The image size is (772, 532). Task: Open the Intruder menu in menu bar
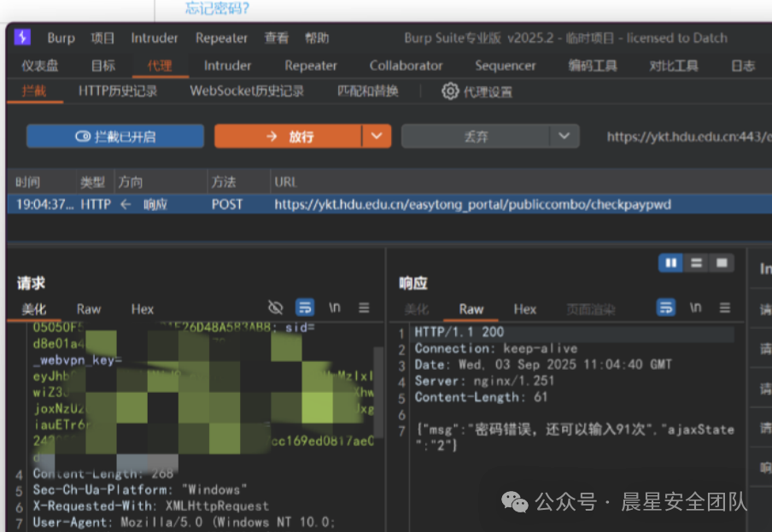tap(155, 38)
